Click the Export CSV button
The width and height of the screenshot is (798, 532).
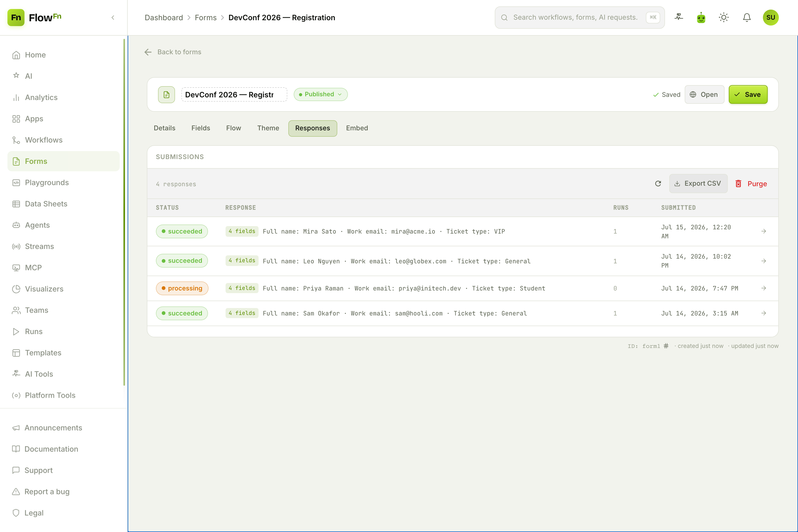pyautogui.click(x=698, y=184)
